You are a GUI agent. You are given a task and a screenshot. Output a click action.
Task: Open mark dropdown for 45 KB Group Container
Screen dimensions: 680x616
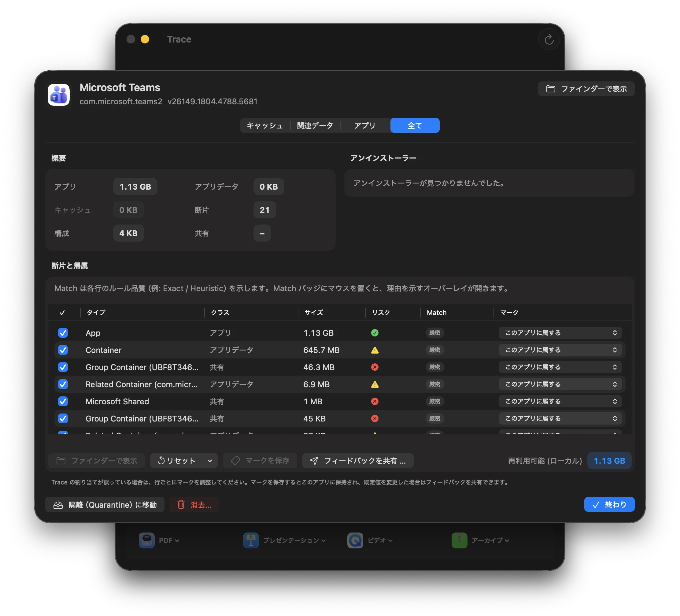coord(560,418)
